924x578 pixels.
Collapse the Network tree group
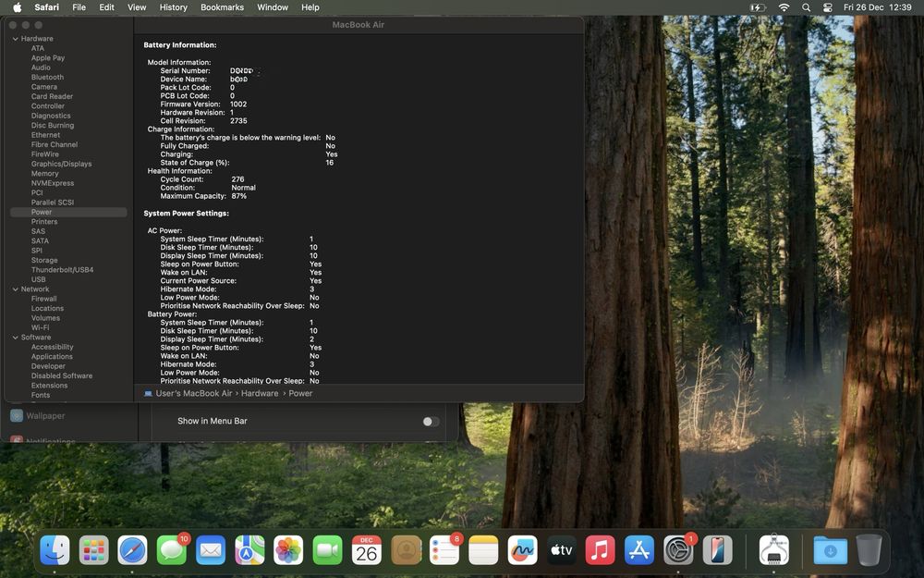(15, 289)
